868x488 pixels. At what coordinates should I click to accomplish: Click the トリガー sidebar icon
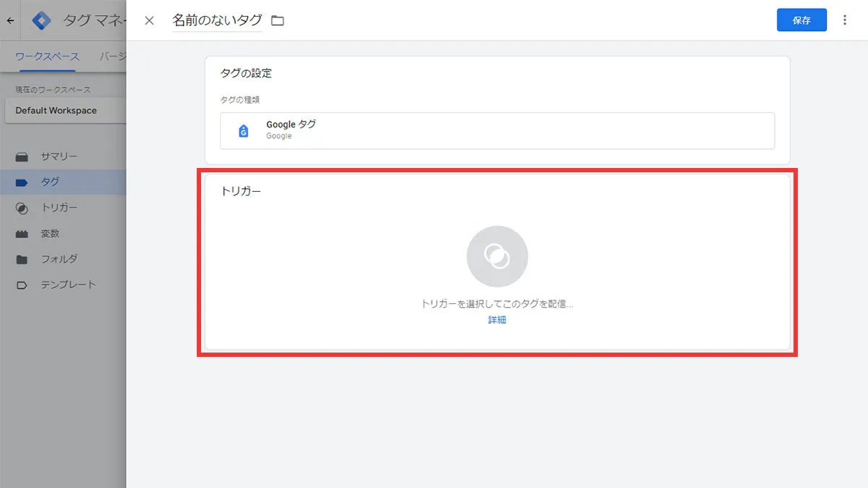[x=22, y=208]
